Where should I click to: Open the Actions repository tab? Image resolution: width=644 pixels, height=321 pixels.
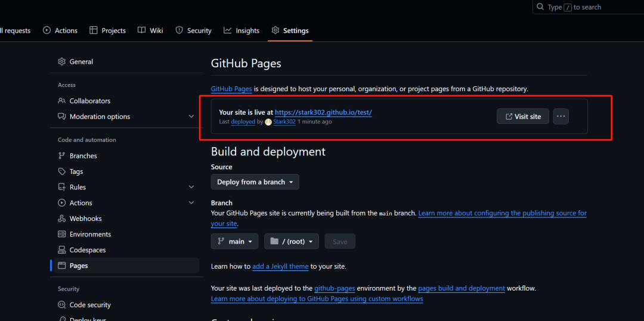point(60,30)
